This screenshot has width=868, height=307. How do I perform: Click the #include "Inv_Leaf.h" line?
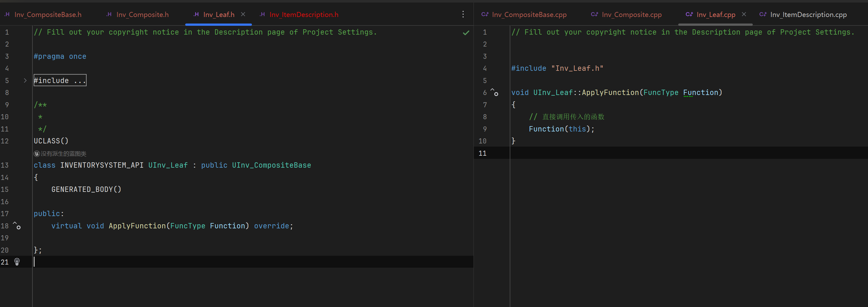tap(557, 68)
